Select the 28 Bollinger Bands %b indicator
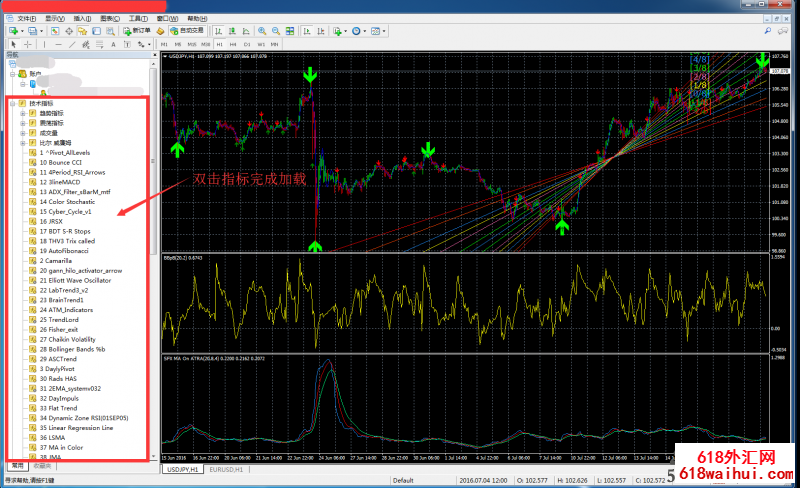This screenshot has width=800, height=488. click(x=72, y=350)
